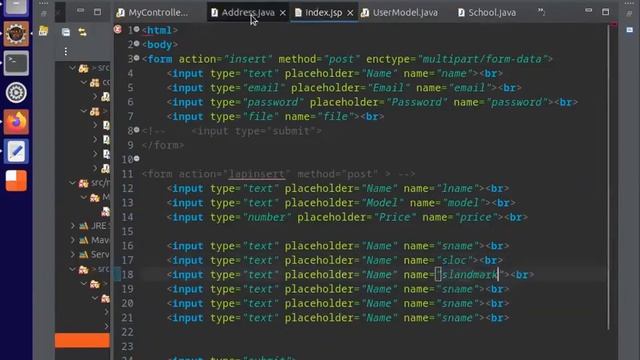The width and height of the screenshot is (640, 360).
Task: Click the editor vertical scrollbar
Action: (608, 178)
